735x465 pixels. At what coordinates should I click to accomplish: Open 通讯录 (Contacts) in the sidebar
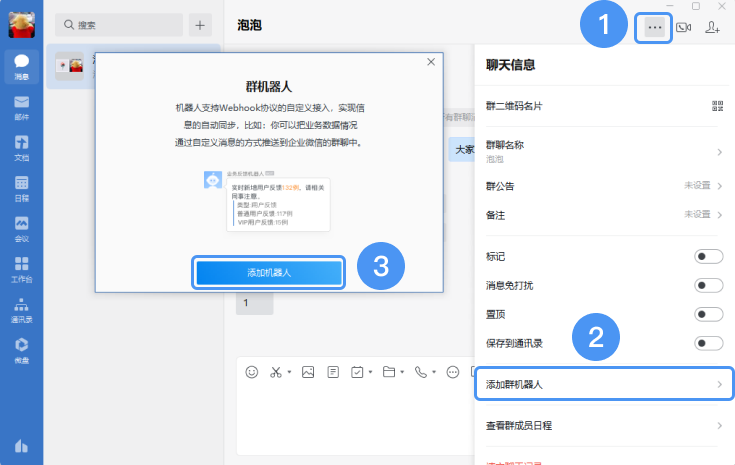[x=21, y=309]
